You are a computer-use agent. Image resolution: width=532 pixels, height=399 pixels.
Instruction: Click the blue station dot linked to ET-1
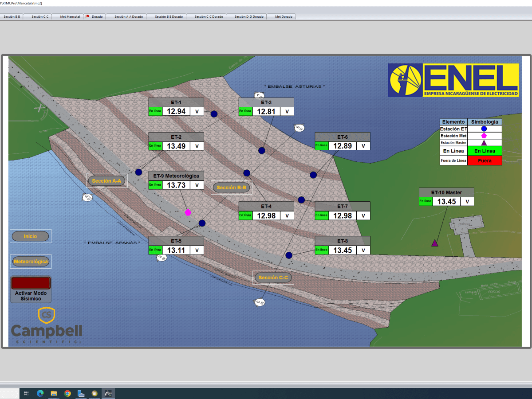click(x=214, y=114)
